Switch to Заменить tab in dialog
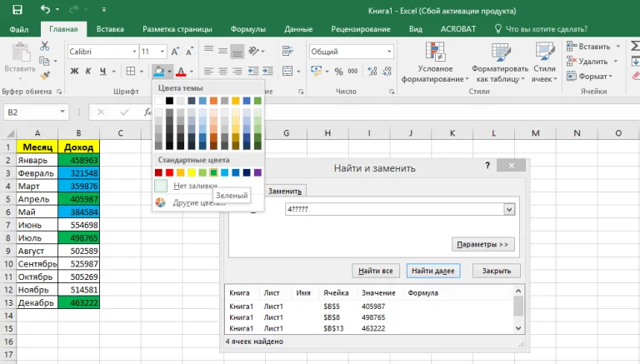This screenshot has width=640, height=364. 285,191
